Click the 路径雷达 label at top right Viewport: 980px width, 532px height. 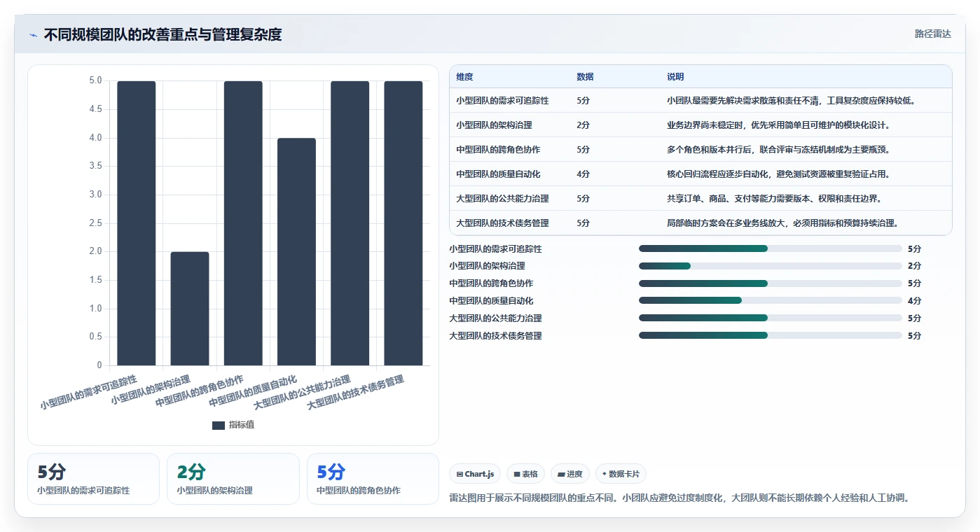coord(932,34)
